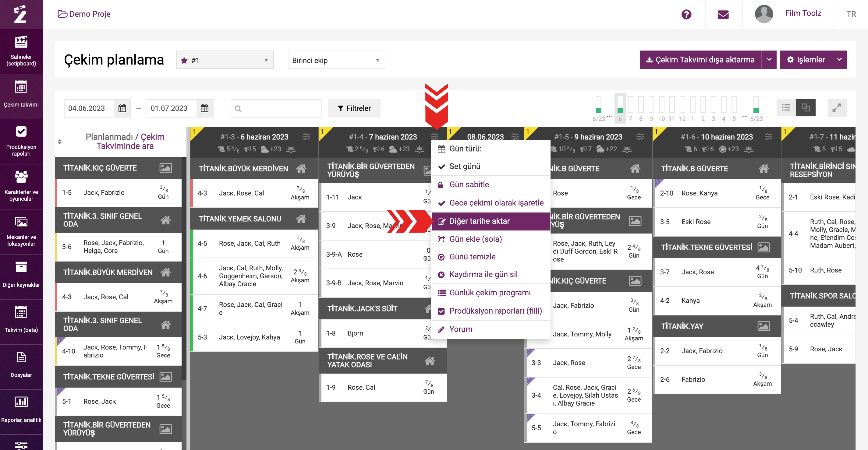Click end date field 01.07.2023
Screen dimensions: 868x450
point(172,108)
